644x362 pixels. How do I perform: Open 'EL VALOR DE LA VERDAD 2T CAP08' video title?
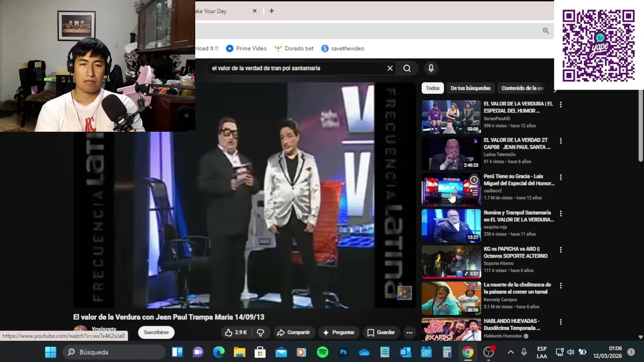[517, 143]
